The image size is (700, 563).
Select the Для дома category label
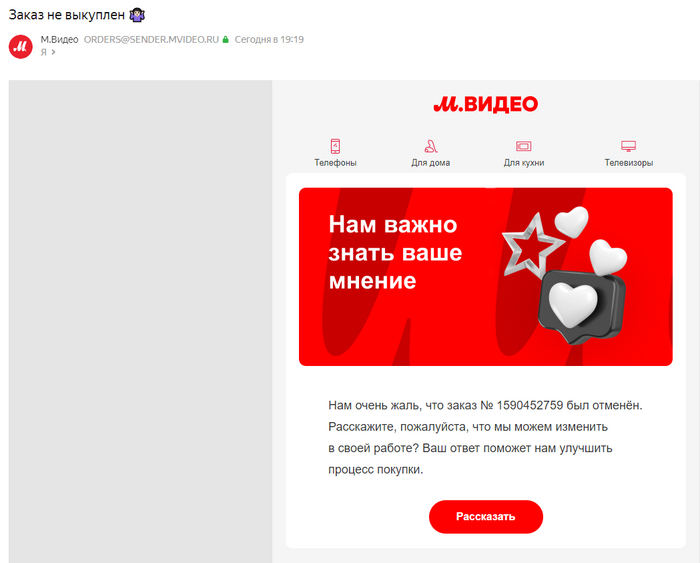click(x=430, y=163)
